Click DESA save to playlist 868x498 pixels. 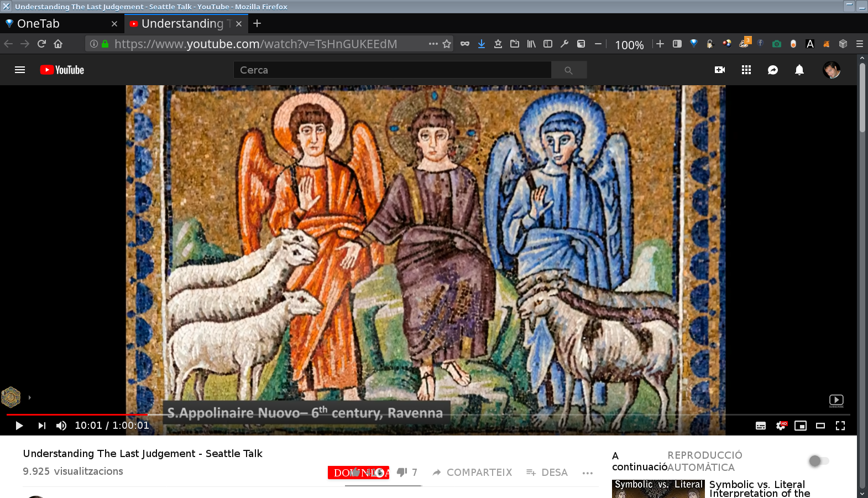(547, 473)
